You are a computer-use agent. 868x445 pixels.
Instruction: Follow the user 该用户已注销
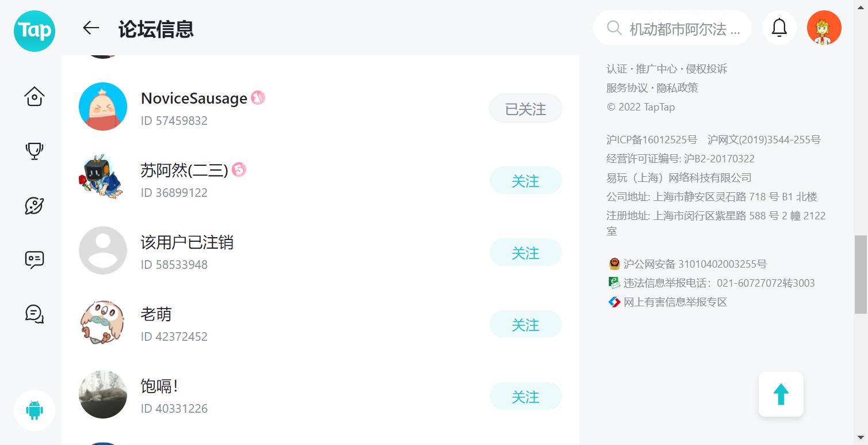[x=526, y=253]
